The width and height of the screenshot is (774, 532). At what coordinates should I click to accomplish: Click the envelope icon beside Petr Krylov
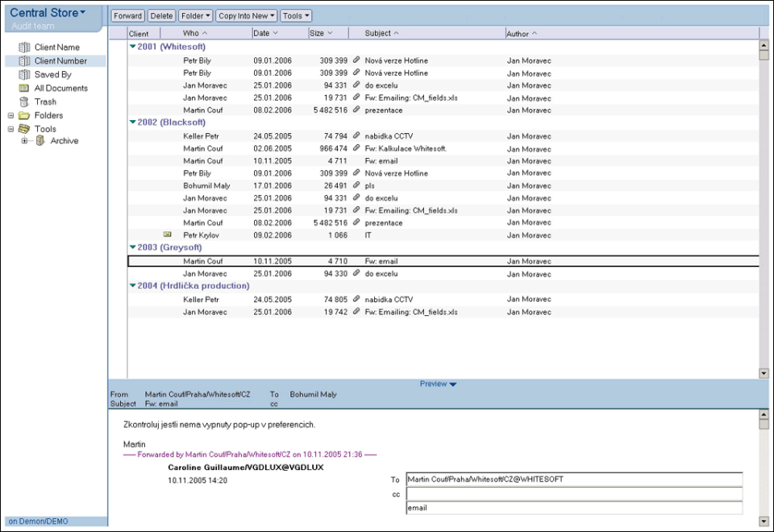pyautogui.click(x=168, y=235)
